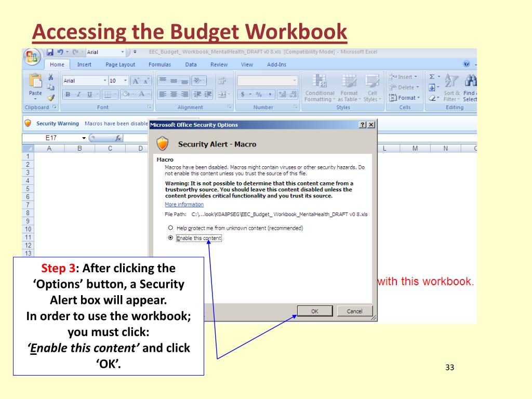Viewport: 532px width, 399px height.
Task: Click the fill color bucket
Action: (x=126, y=94)
